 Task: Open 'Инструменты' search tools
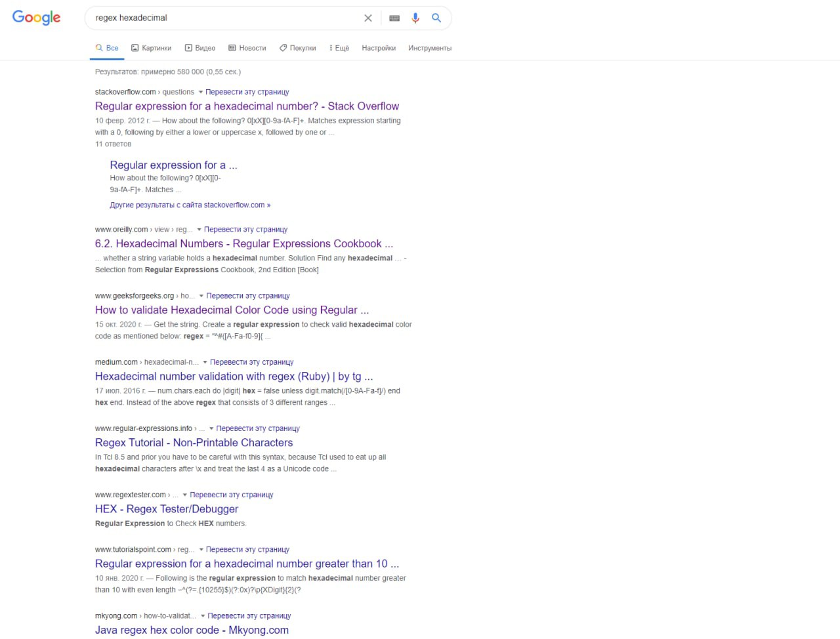pyautogui.click(x=430, y=48)
